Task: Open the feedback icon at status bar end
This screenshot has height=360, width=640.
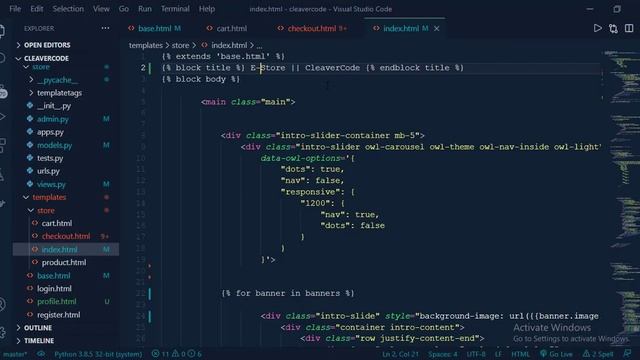Action: click(627, 354)
